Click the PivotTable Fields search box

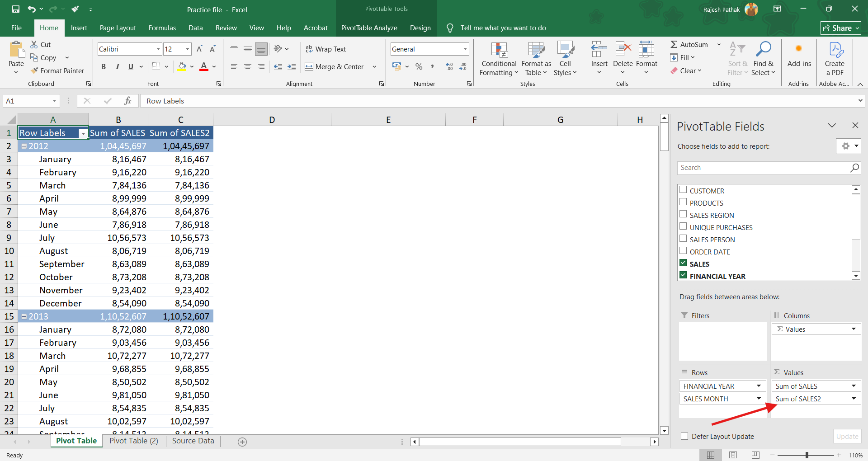[763, 168]
